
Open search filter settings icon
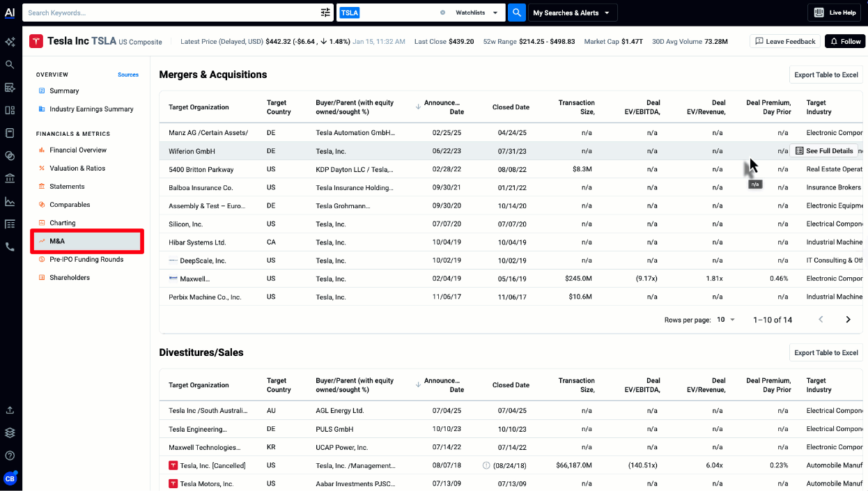pos(325,13)
